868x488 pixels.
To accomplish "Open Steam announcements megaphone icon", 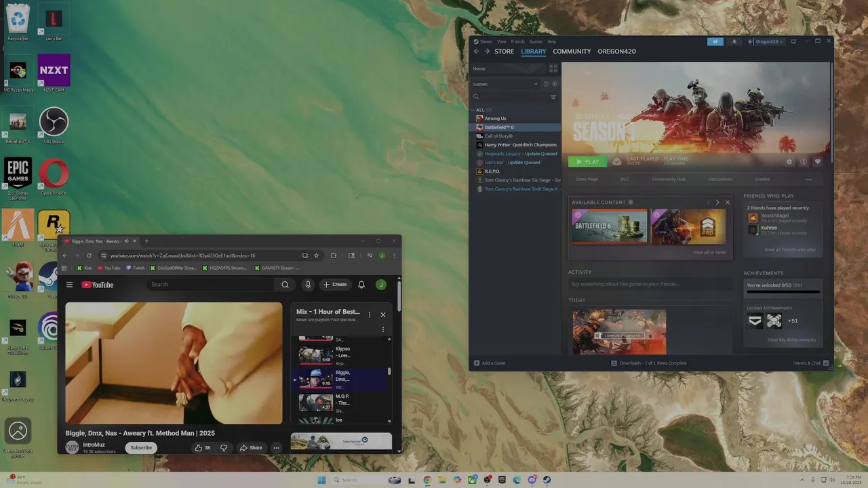I will [x=715, y=41].
